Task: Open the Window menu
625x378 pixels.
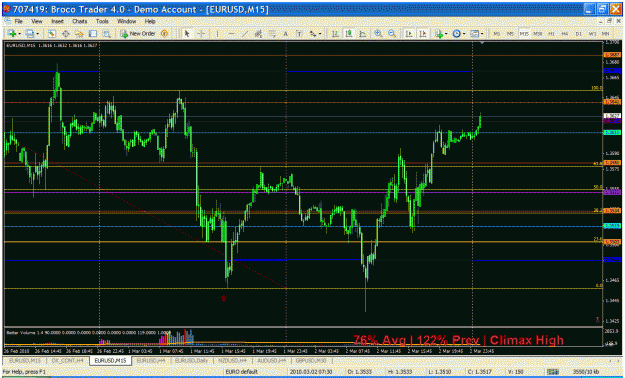Action: coord(126,21)
